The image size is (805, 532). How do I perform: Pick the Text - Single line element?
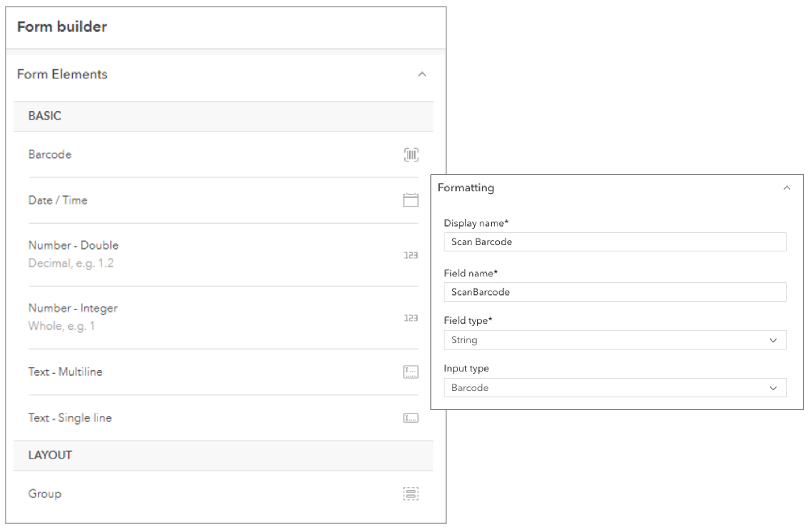70,418
